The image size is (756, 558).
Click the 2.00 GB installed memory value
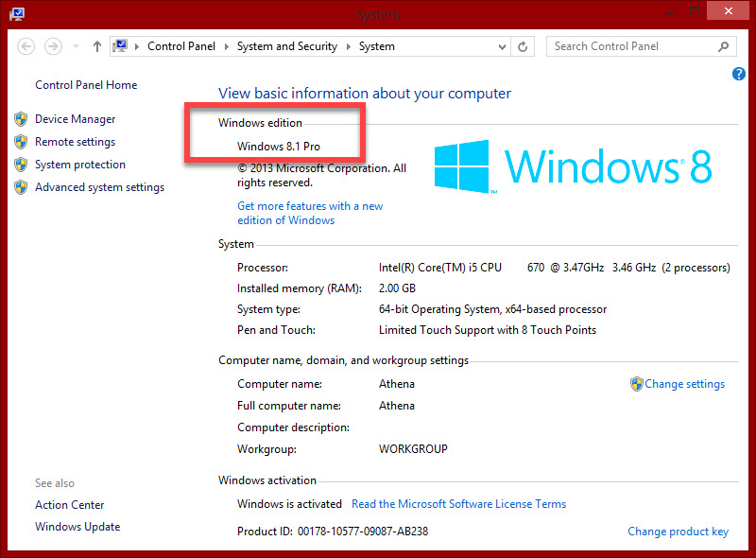397,288
